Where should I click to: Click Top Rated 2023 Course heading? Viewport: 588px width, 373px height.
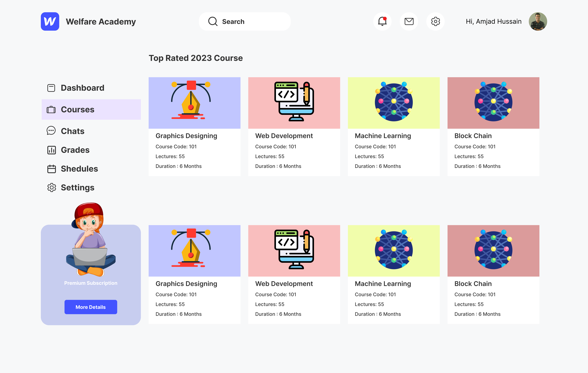point(196,58)
